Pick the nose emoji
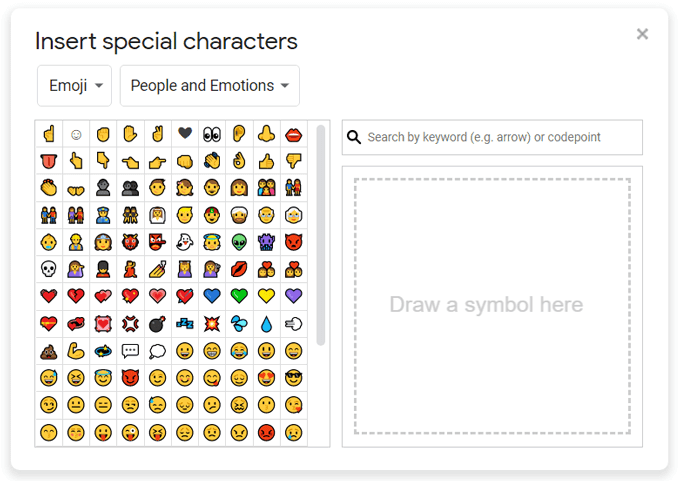680x481 pixels. 266,134
